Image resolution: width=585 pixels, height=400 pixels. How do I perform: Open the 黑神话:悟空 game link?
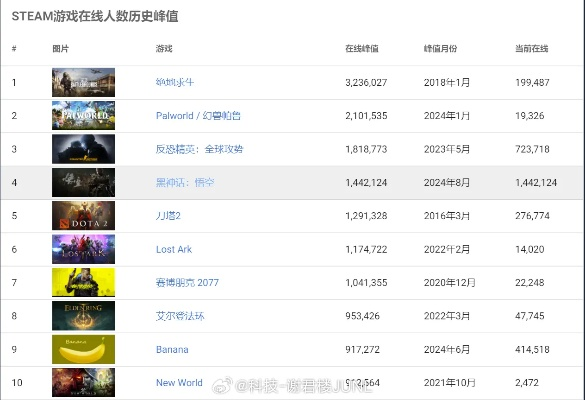point(185,182)
